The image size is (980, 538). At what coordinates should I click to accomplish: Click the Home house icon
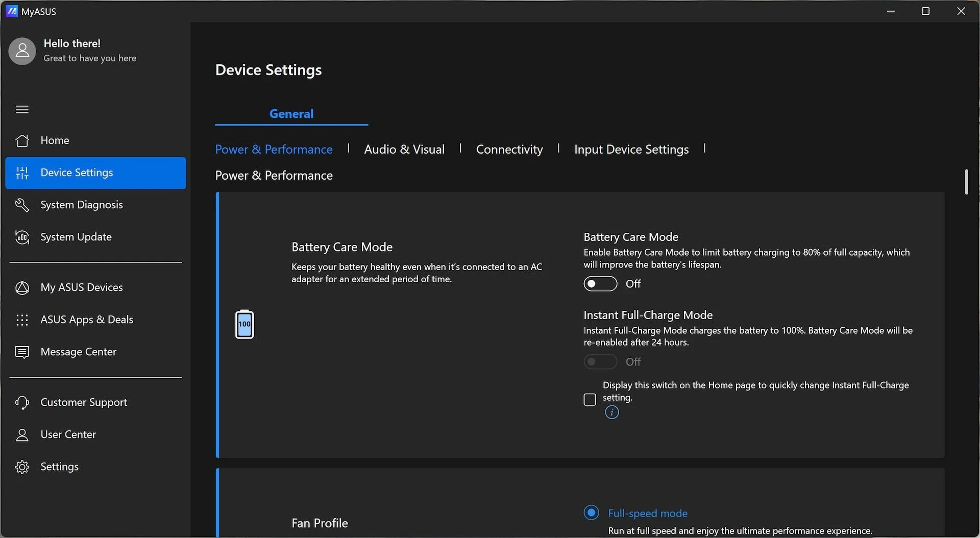[x=22, y=140]
